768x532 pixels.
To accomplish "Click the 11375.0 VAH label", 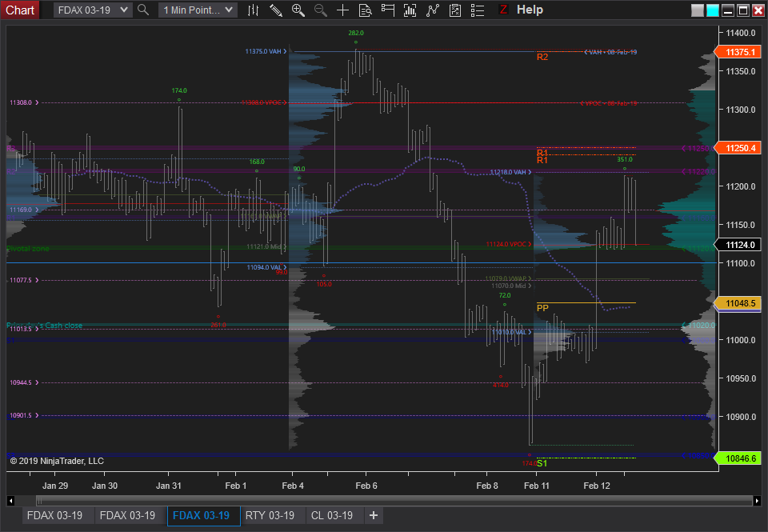I will click(x=266, y=51).
